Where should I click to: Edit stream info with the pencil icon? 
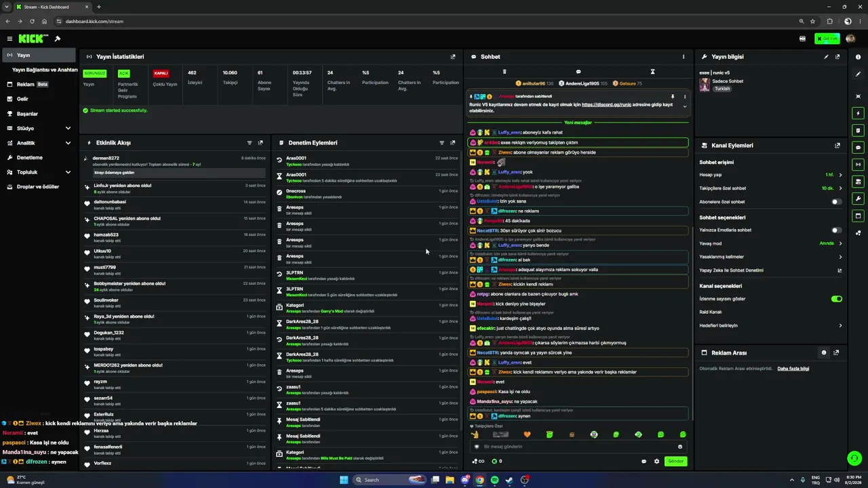pyautogui.click(x=826, y=57)
